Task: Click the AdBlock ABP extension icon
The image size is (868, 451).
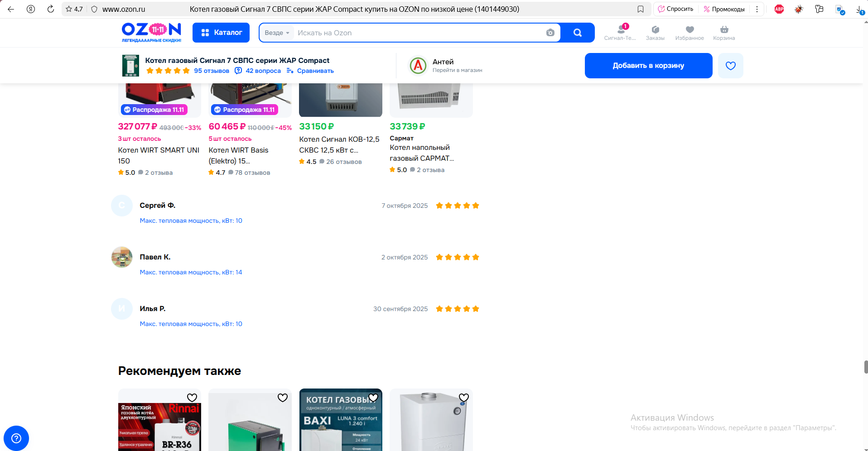Action: point(779,9)
